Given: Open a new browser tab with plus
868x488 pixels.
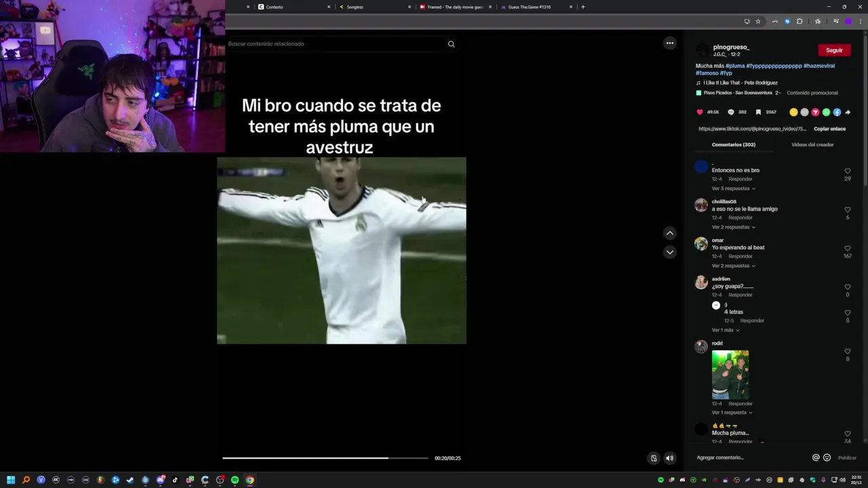Looking at the screenshot, I should tap(583, 7).
